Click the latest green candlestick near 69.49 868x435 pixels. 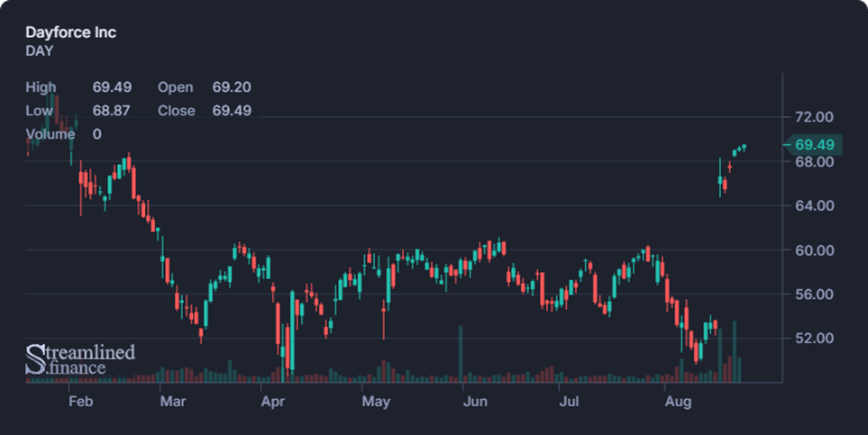[744, 147]
